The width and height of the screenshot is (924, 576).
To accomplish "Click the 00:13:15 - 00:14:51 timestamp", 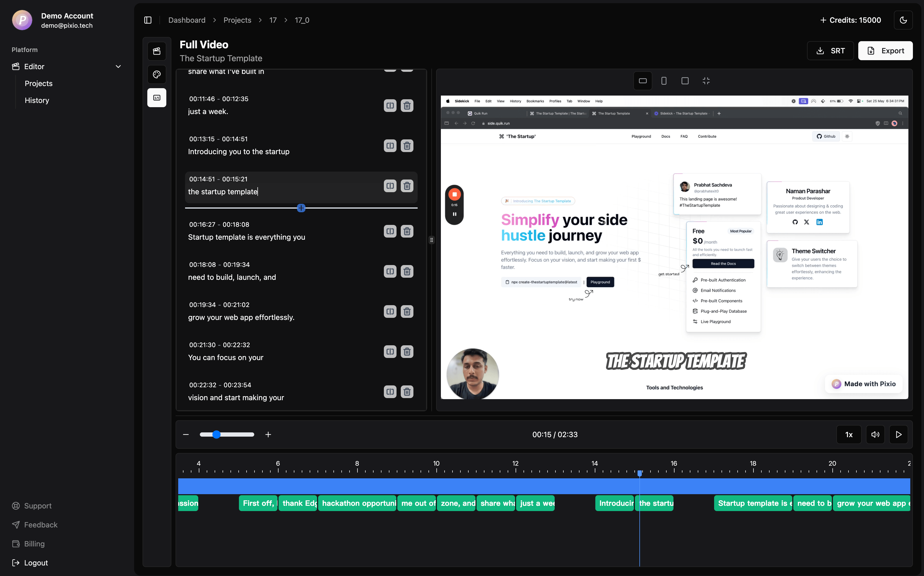I will [218, 139].
